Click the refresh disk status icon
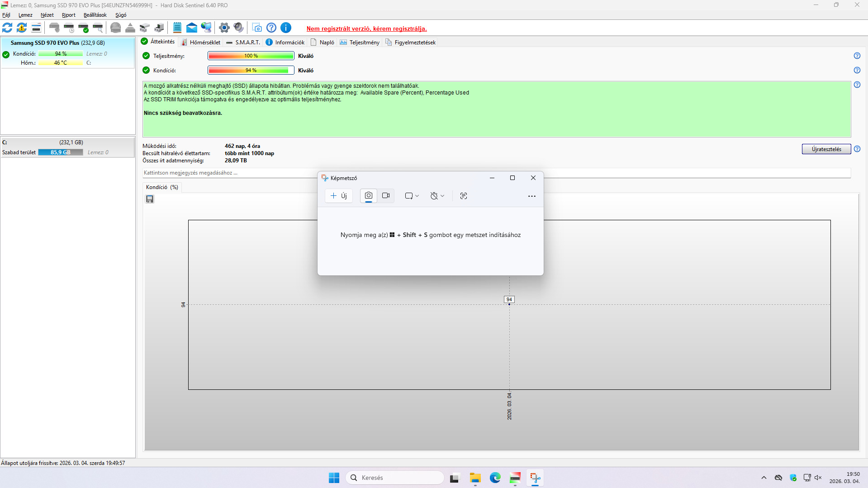 pos(7,28)
